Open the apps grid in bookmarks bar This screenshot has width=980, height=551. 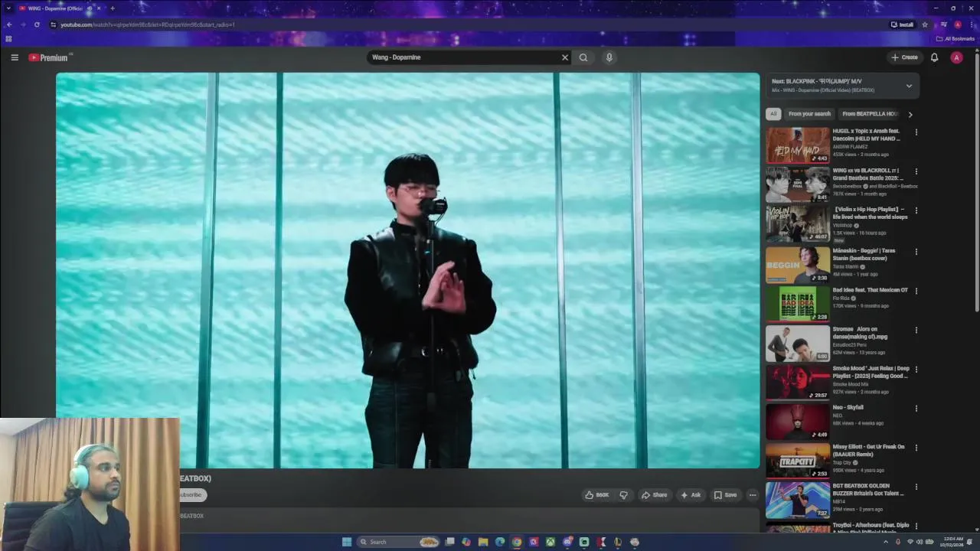[x=8, y=39]
